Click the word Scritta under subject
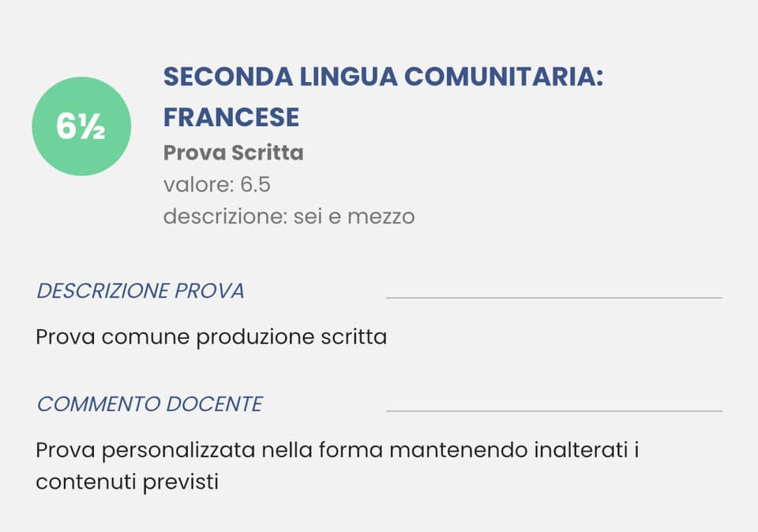758x532 pixels. 268,152
